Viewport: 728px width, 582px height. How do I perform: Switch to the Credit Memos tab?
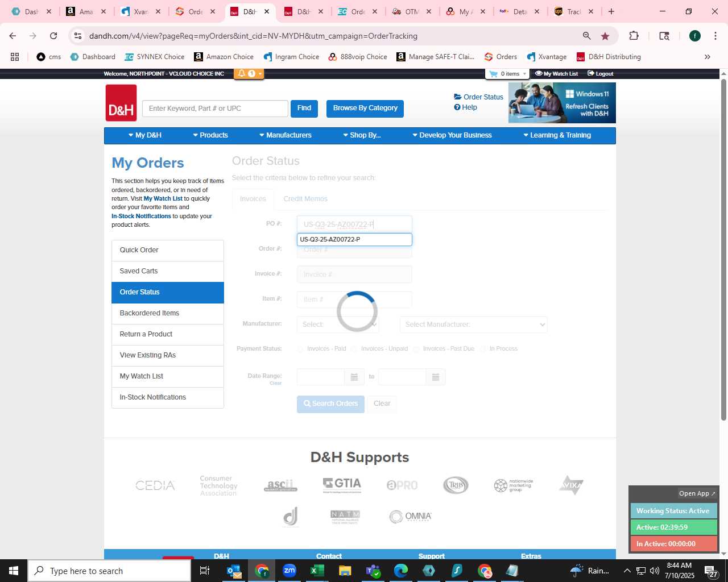click(305, 199)
